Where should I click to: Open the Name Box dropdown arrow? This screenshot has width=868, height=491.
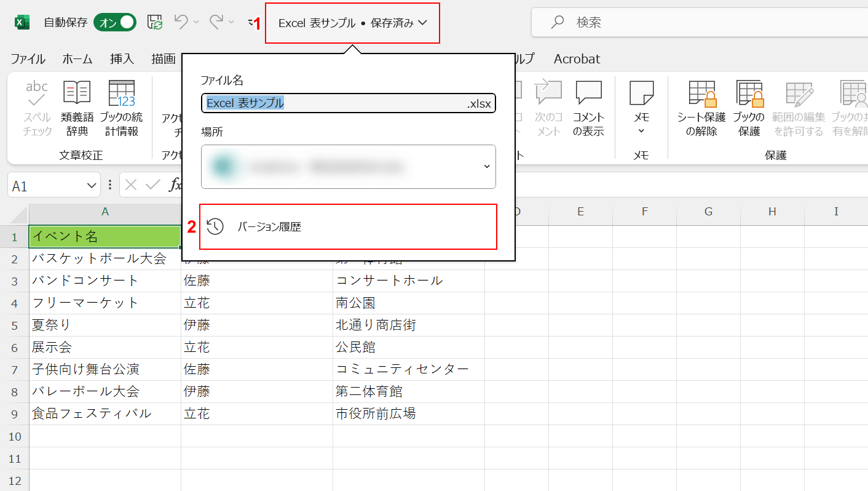coord(92,185)
